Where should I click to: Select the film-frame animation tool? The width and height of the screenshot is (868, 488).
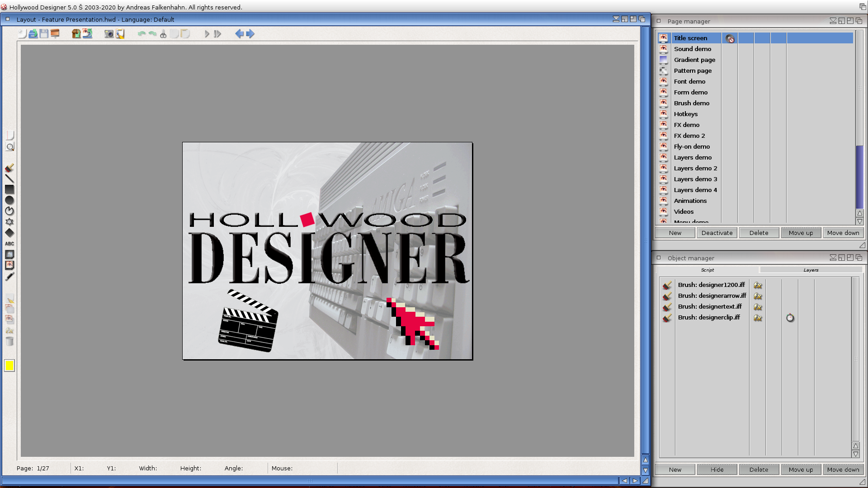pos(9,265)
